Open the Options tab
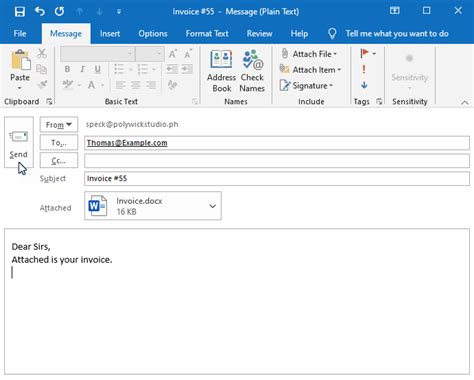The image size is (474, 380). click(x=153, y=34)
